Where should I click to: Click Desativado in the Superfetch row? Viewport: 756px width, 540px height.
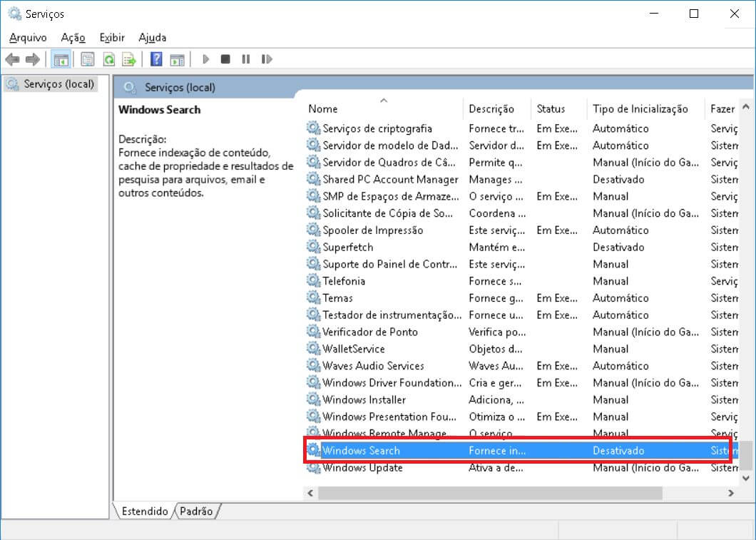618,247
